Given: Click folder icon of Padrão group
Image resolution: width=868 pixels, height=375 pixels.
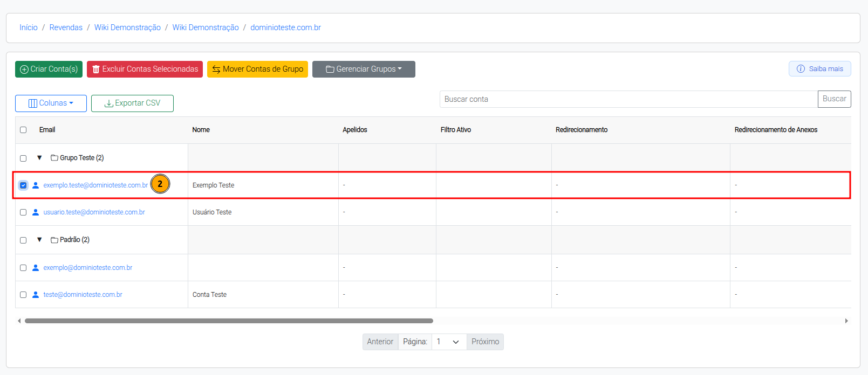Looking at the screenshot, I should click(54, 240).
